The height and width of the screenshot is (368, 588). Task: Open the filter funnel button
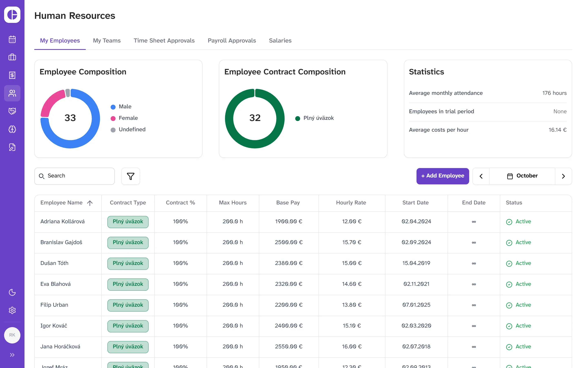[x=130, y=176]
